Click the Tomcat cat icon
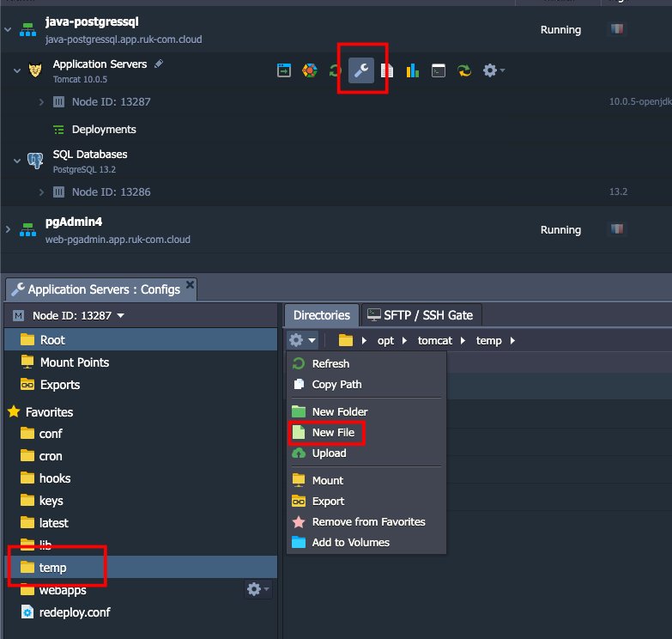This screenshot has height=639, width=672. point(35,70)
